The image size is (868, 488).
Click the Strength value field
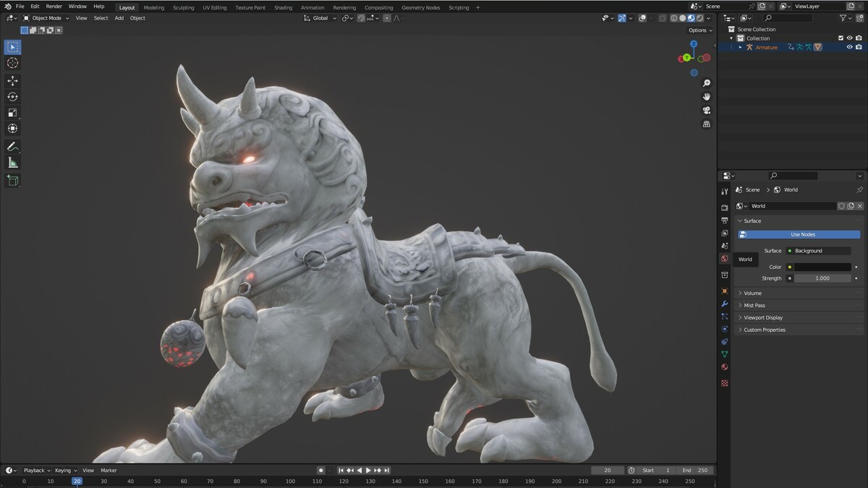(822, 278)
